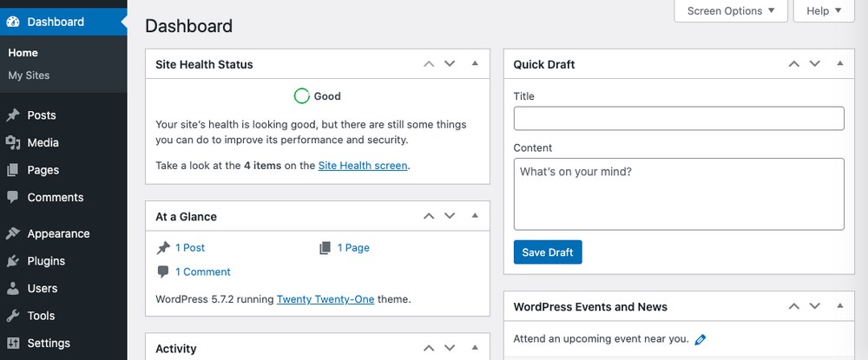Select Home submenu item

pyautogui.click(x=23, y=53)
